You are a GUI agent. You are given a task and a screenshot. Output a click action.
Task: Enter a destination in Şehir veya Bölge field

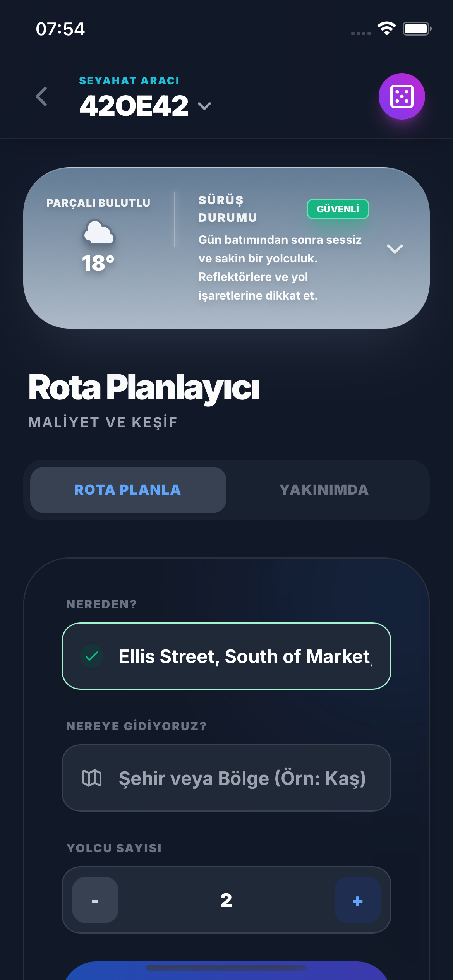pos(242,778)
